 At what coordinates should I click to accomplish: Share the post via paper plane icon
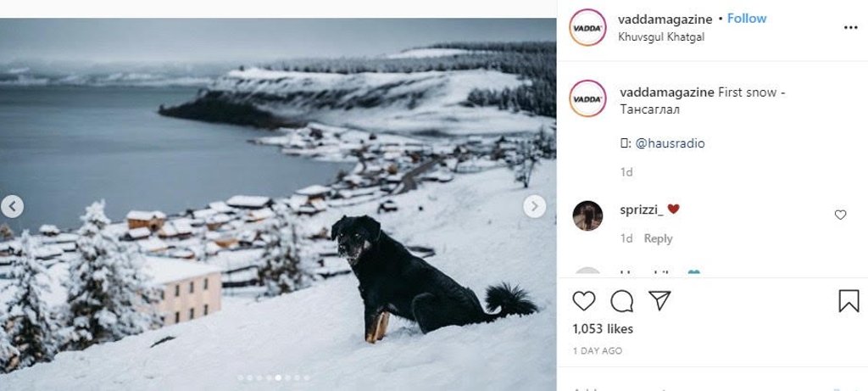click(659, 300)
